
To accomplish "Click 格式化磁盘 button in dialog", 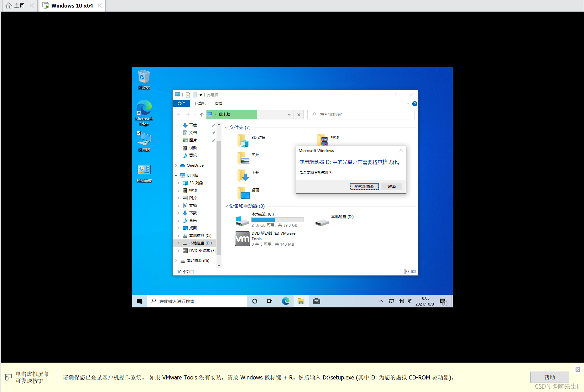I will (364, 187).
